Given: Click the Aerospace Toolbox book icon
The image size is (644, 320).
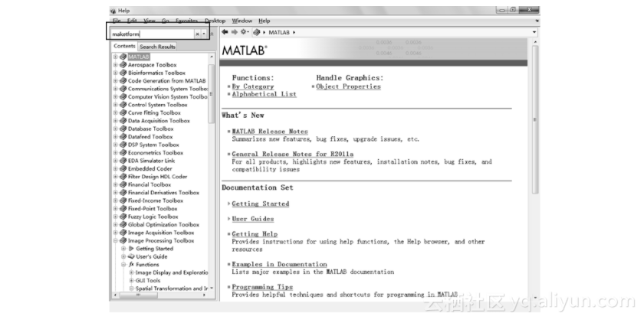Looking at the screenshot, I should pyautogui.click(x=123, y=65).
